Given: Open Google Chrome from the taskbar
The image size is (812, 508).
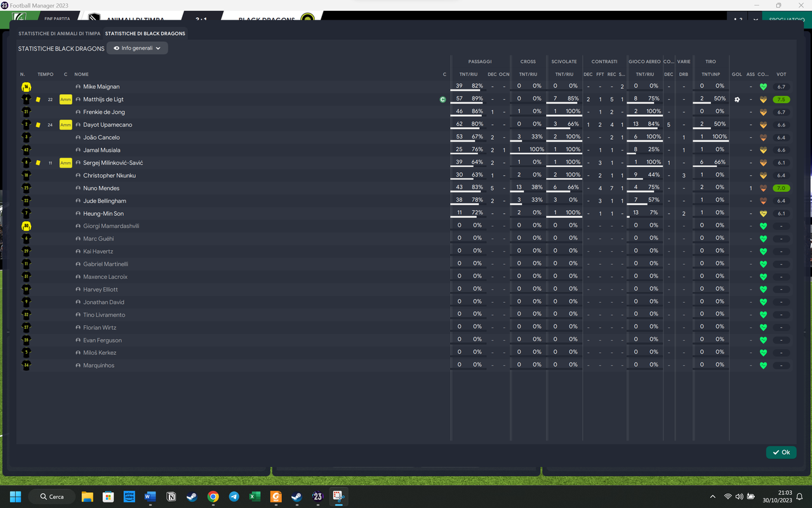Looking at the screenshot, I should pyautogui.click(x=213, y=497).
